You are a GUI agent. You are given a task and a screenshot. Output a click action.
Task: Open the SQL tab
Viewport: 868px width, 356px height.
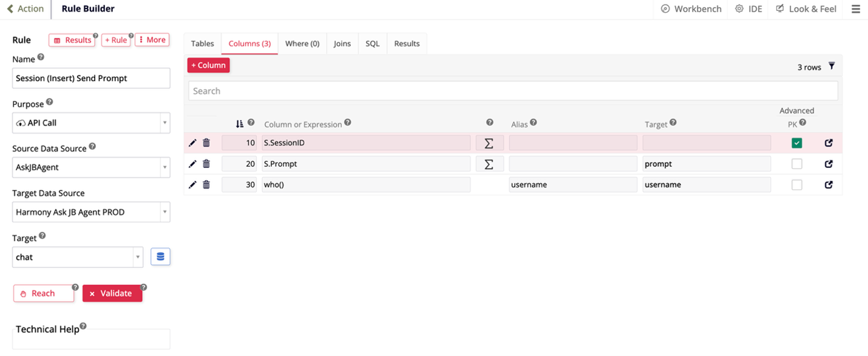[x=372, y=44]
